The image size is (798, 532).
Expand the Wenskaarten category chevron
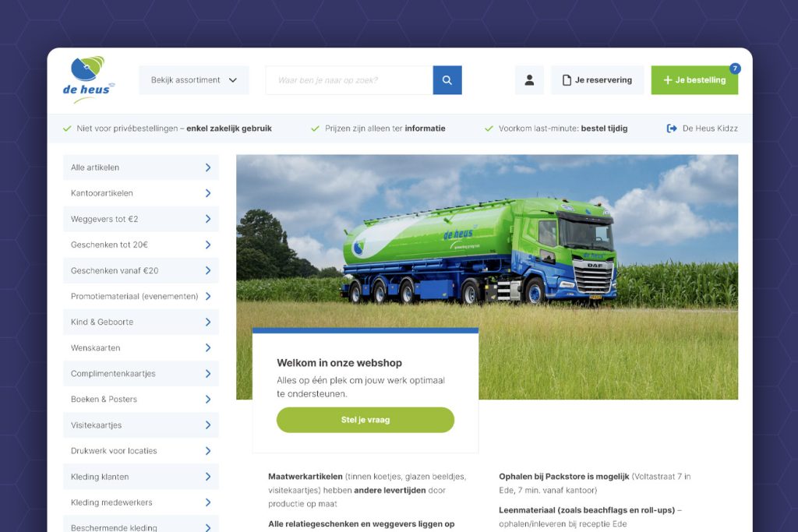208,347
